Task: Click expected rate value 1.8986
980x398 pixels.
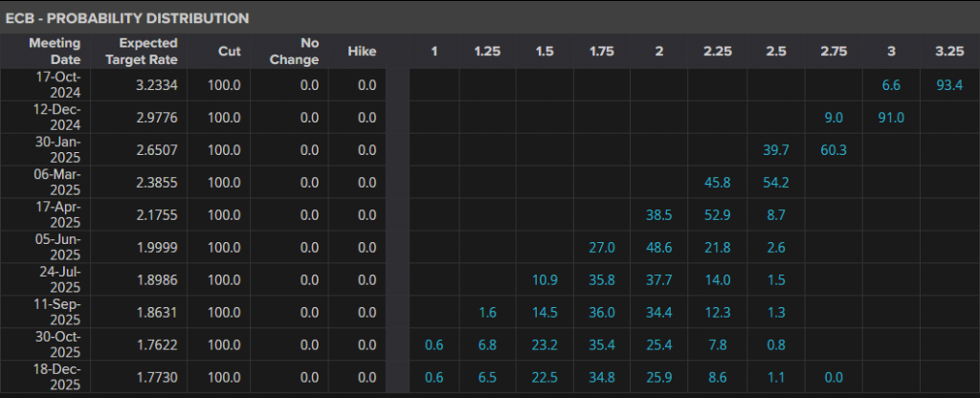Action: [157, 280]
